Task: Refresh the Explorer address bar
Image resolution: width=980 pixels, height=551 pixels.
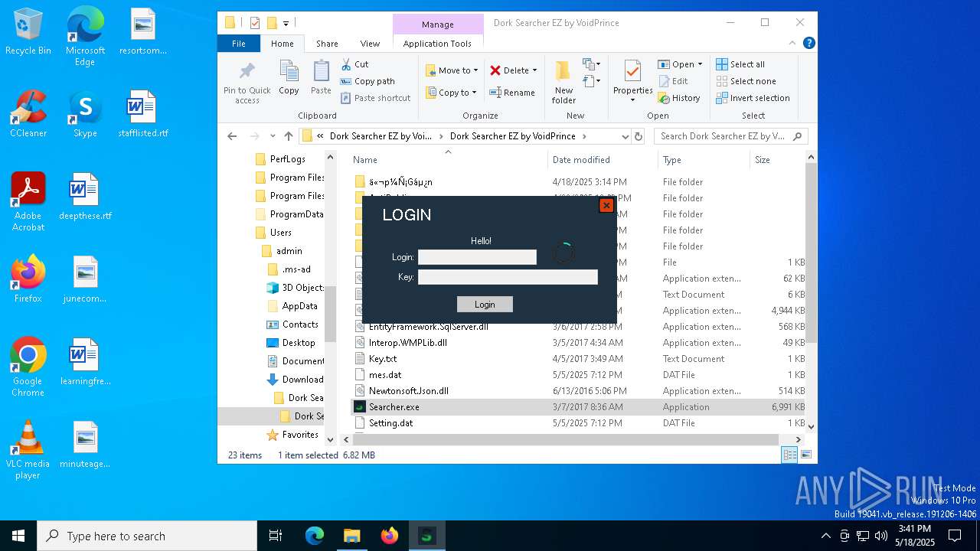Action: tap(639, 136)
